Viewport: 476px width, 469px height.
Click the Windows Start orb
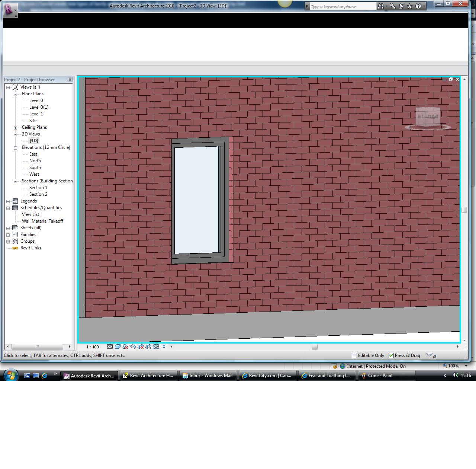(x=10, y=375)
